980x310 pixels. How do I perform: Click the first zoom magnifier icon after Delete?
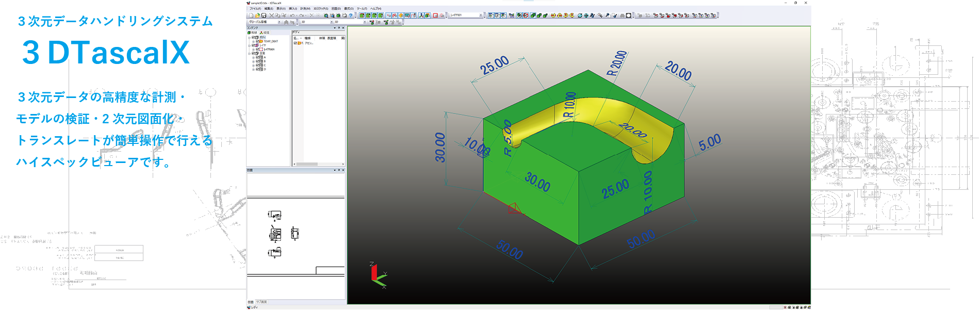[326, 15]
